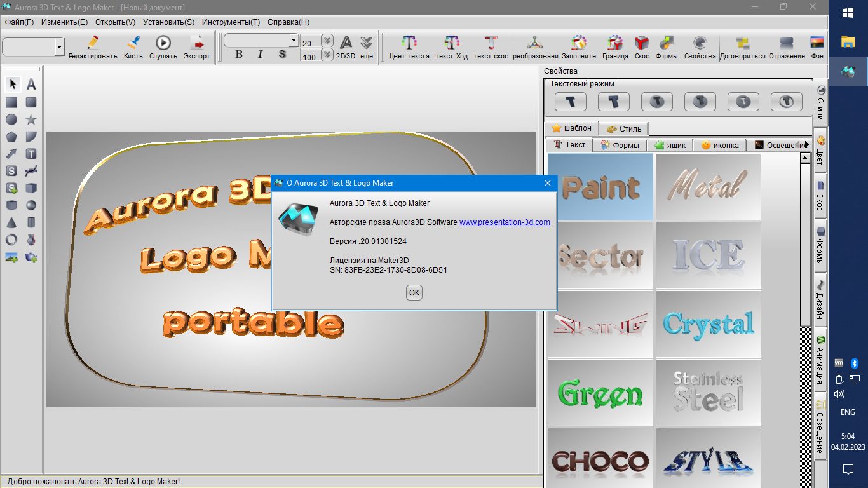
Task: Open the Анимация side tab
Action: click(x=820, y=360)
